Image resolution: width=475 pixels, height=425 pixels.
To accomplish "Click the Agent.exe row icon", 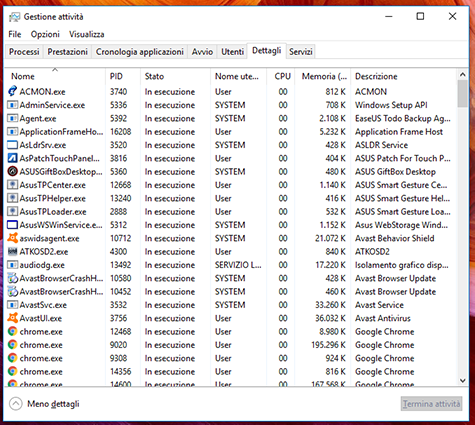I will point(12,118).
